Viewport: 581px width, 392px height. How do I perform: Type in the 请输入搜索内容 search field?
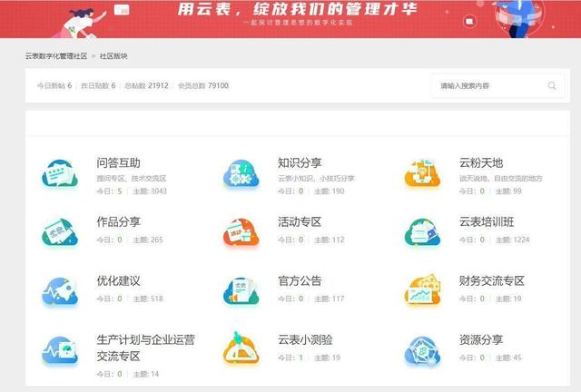490,86
